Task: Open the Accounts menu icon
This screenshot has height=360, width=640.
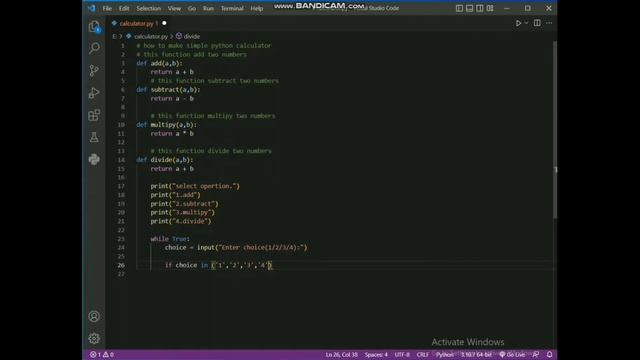Action: 94,316
